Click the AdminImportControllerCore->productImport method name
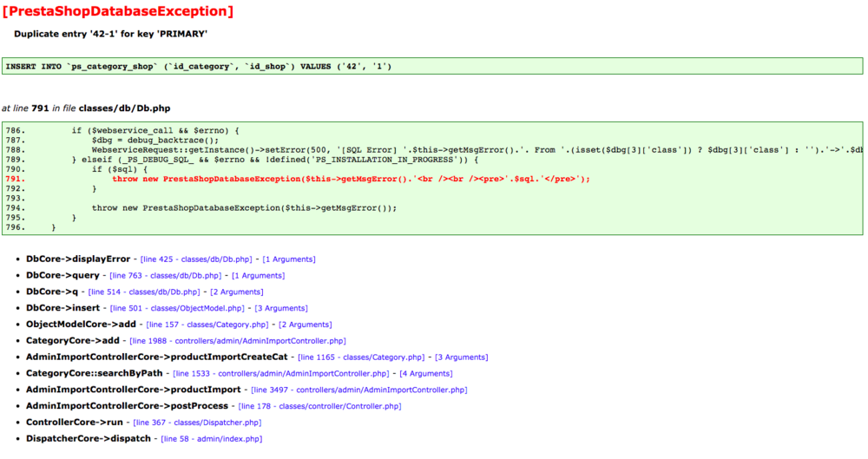The width and height of the screenshot is (868, 459). coord(134,390)
